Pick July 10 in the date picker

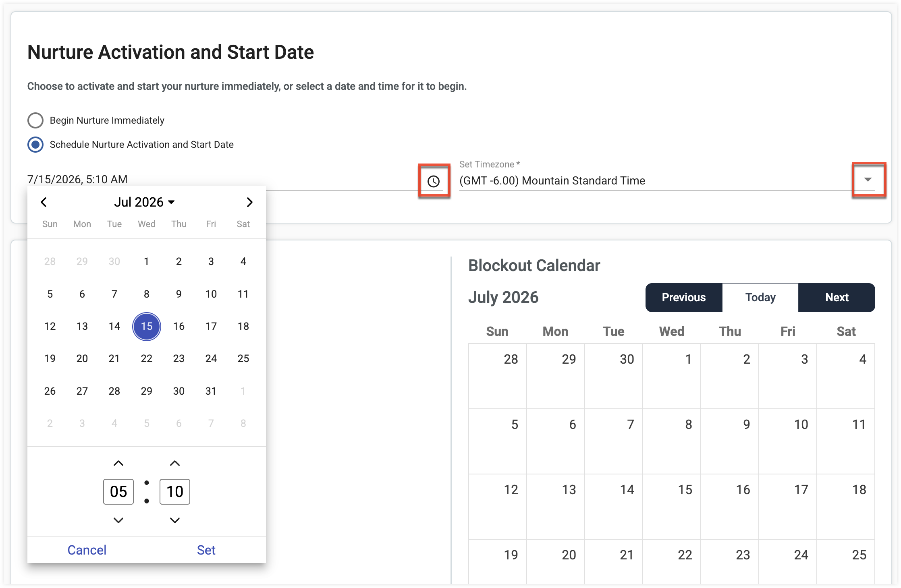(211, 294)
